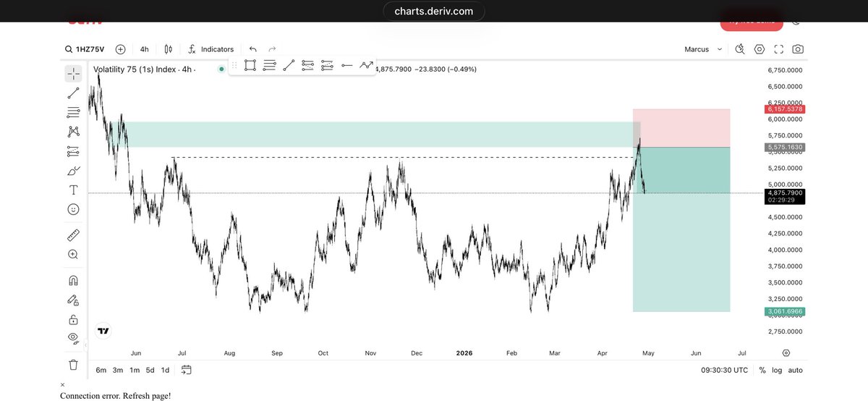The image size is (868, 401).
Task: Activate the zoom-in tool
Action: pos(73,255)
